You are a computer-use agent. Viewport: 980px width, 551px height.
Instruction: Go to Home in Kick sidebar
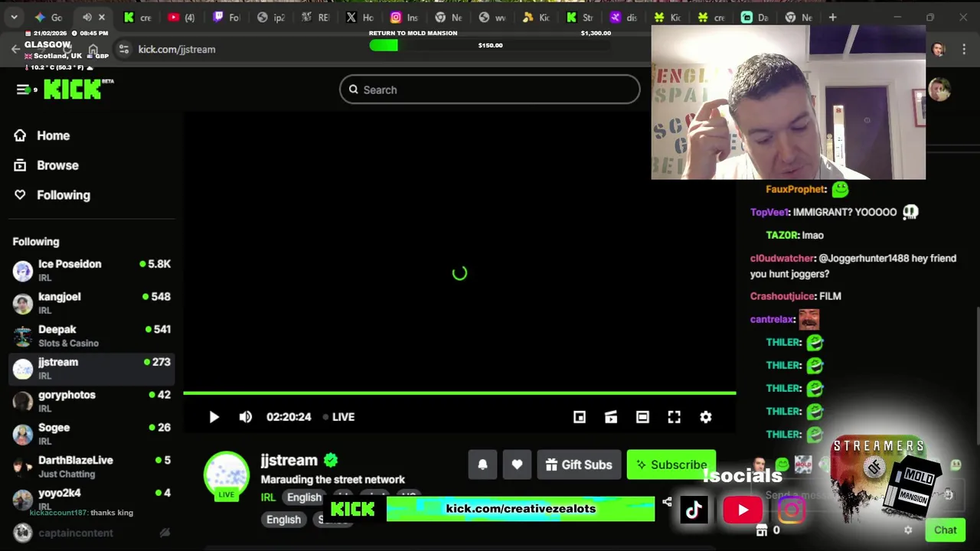pyautogui.click(x=53, y=135)
